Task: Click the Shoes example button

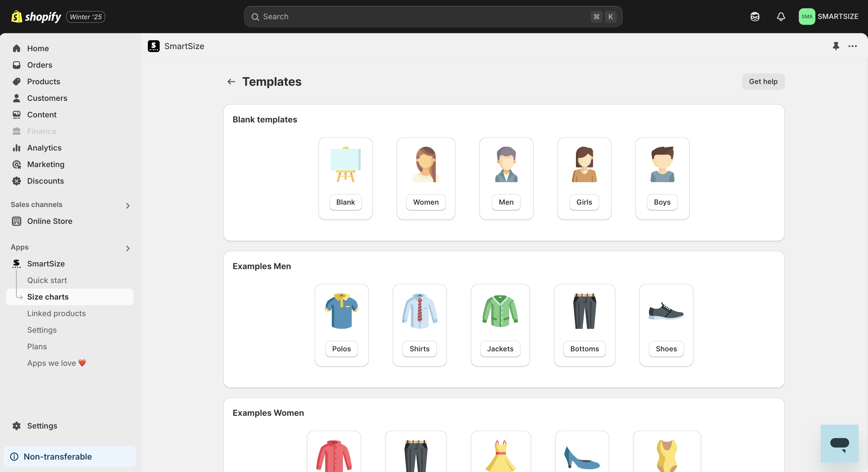Action: (666, 349)
